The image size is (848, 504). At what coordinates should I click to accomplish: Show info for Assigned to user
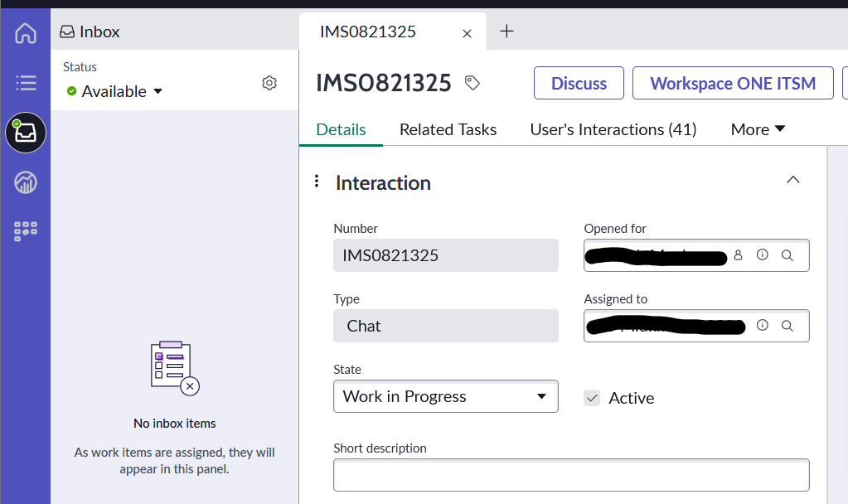(763, 325)
